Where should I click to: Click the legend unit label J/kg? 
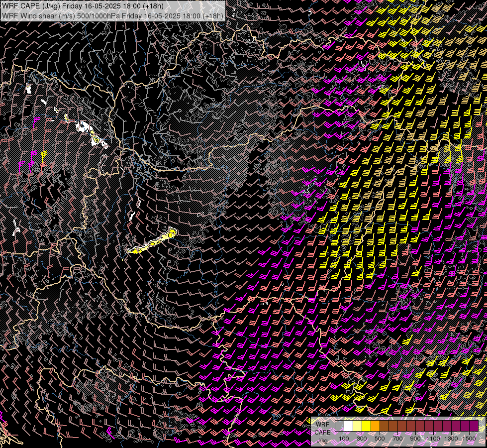[x=322, y=441]
